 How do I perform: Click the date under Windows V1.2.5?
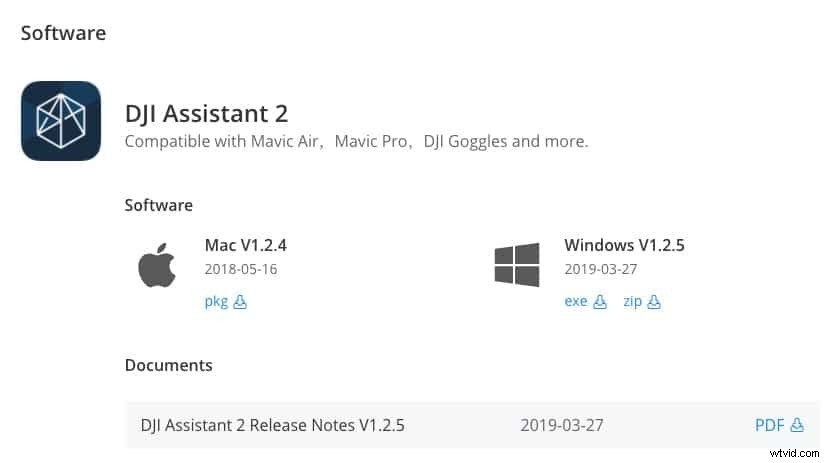600,269
